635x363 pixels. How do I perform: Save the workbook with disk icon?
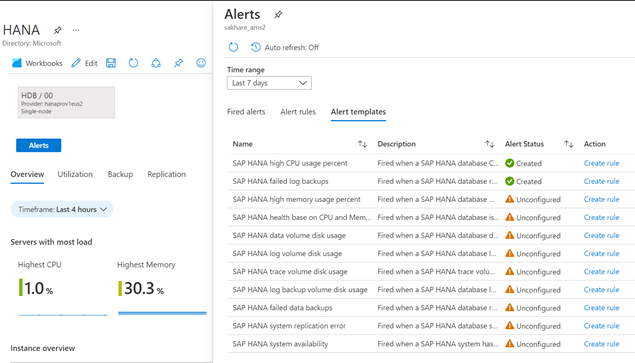(111, 63)
